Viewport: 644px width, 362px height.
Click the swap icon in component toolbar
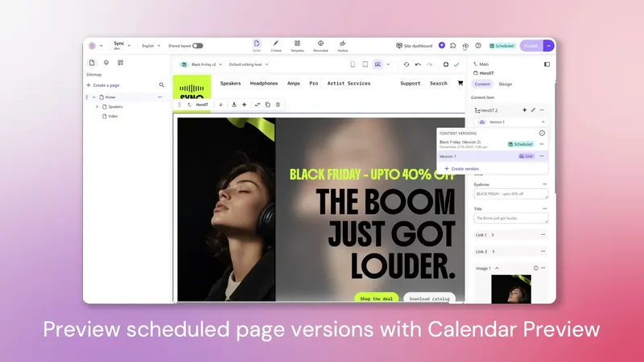pyautogui.click(x=257, y=105)
